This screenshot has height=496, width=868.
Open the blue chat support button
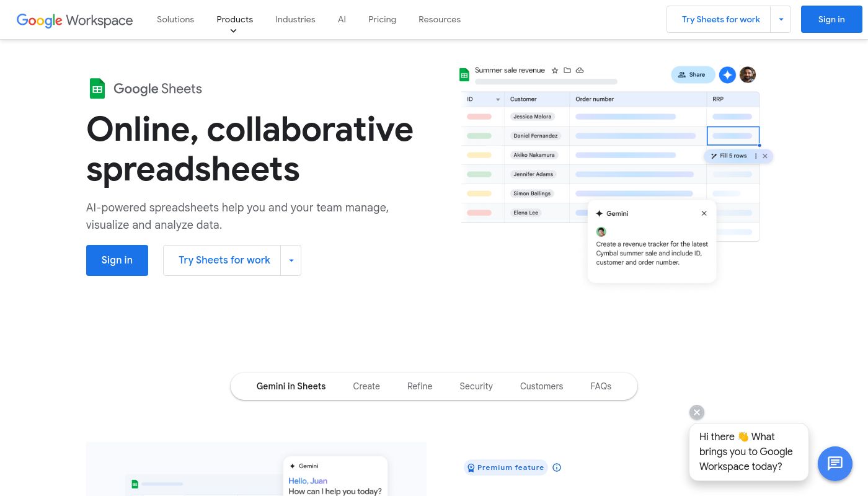tap(835, 463)
